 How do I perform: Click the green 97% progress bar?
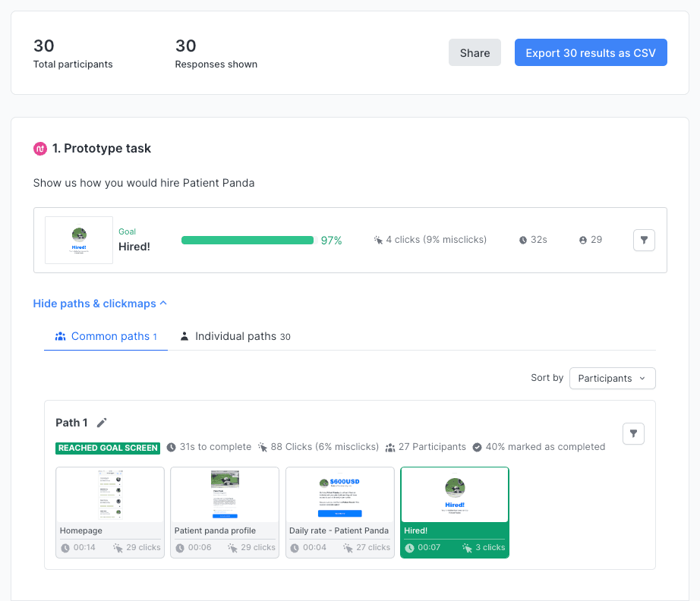point(247,239)
